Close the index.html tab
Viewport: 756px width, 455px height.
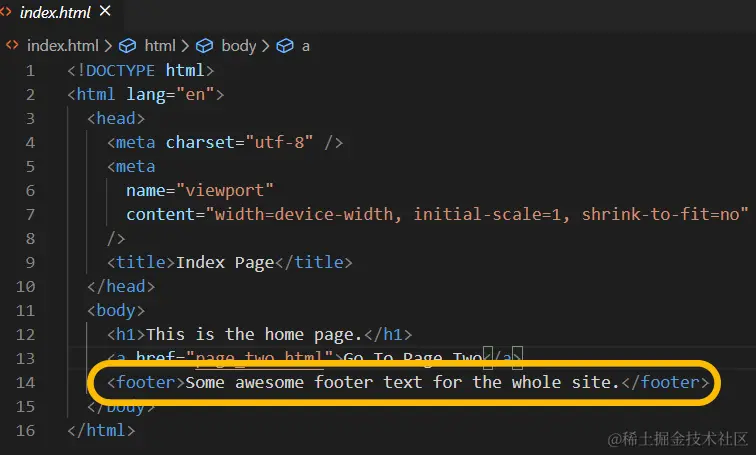pos(105,11)
